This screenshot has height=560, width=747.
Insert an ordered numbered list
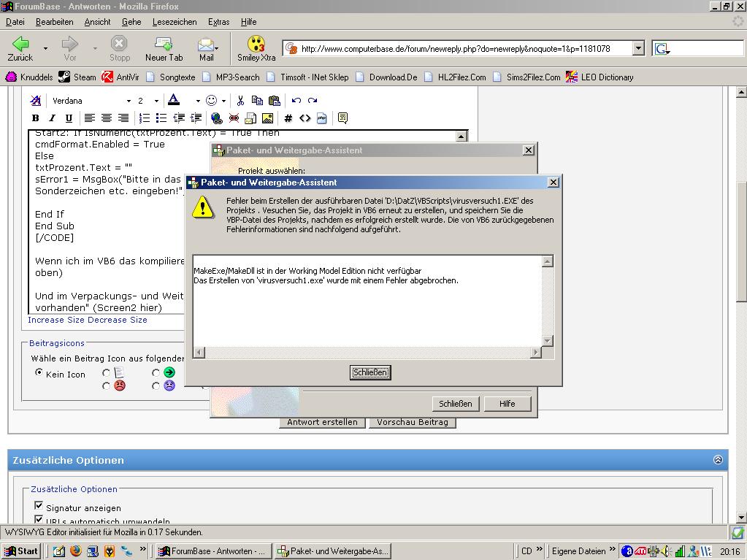click(x=145, y=118)
